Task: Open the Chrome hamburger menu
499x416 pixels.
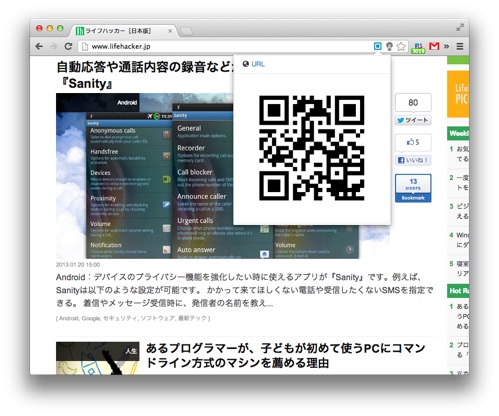Action: [460, 46]
